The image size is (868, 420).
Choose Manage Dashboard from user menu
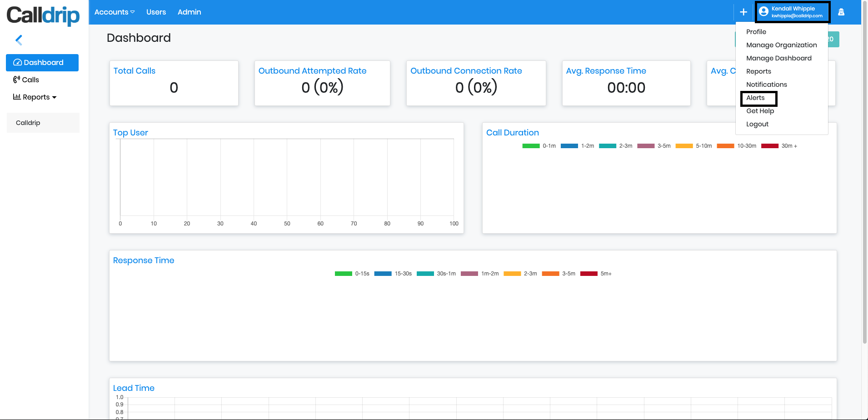pos(779,58)
